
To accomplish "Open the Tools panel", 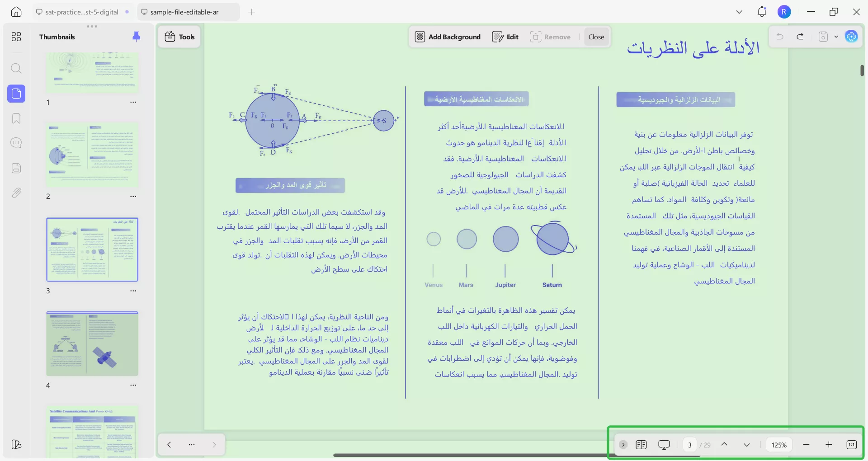I will point(179,37).
